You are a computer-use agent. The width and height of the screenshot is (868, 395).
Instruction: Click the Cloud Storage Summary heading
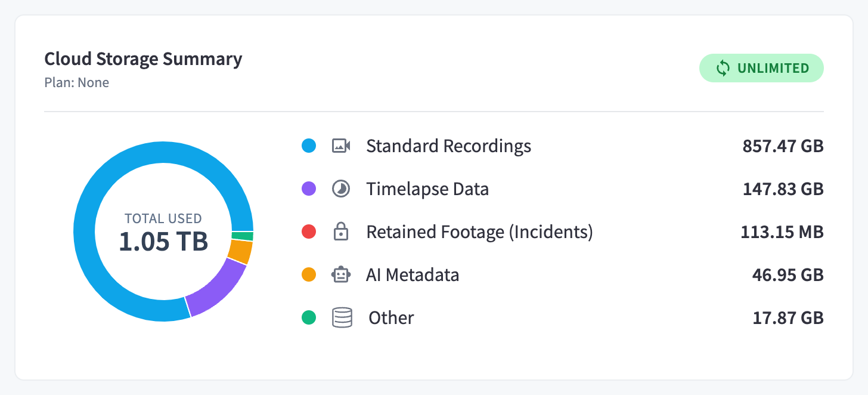(x=144, y=59)
